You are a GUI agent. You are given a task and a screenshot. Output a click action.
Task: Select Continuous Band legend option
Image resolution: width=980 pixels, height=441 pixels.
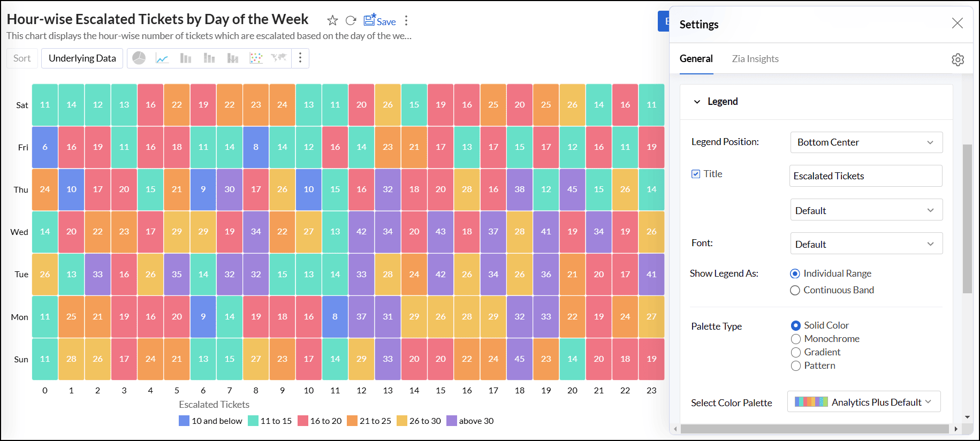point(795,290)
